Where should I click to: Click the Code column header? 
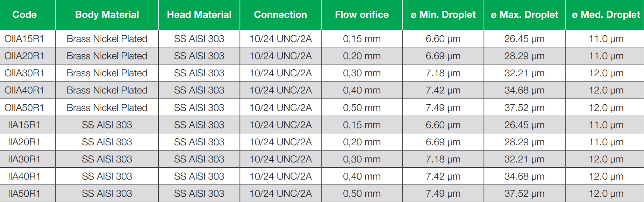tap(24, 15)
